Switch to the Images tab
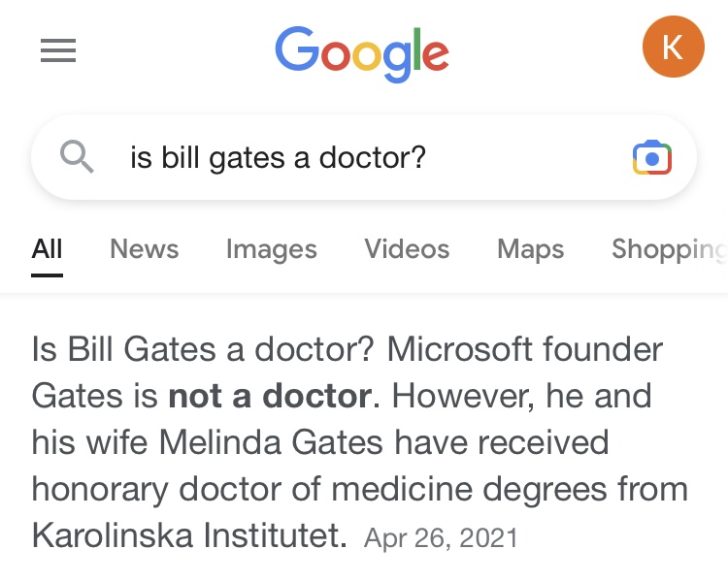Viewport: 728px width, 582px height. coord(272,249)
